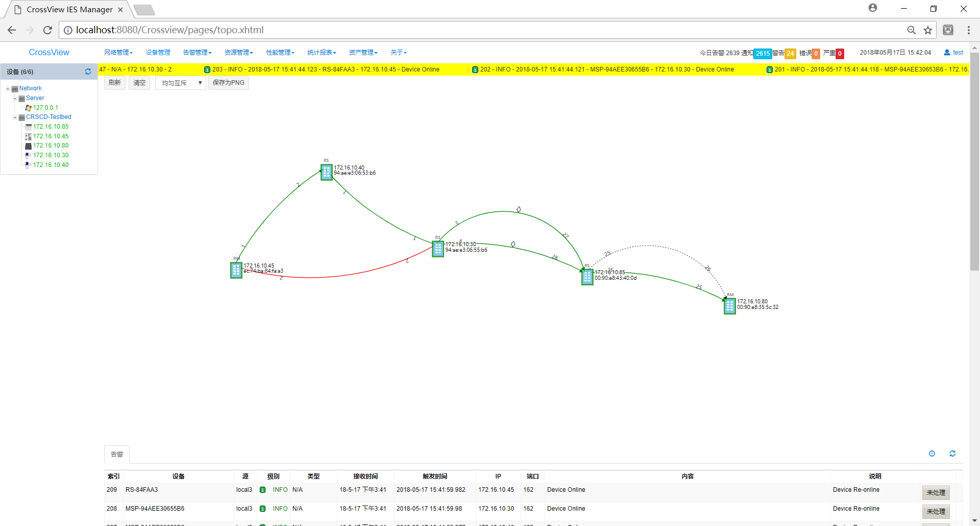
Task: Click the 保存为PNG button
Action: coord(228,83)
